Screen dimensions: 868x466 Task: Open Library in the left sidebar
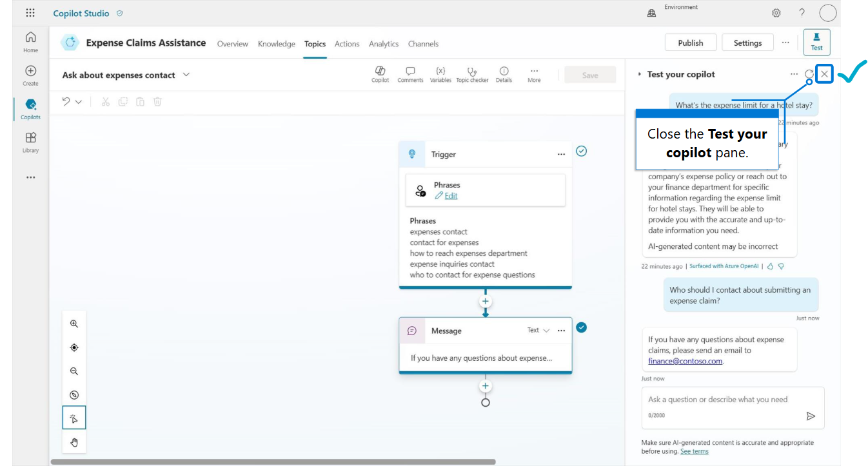(x=30, y=142)
